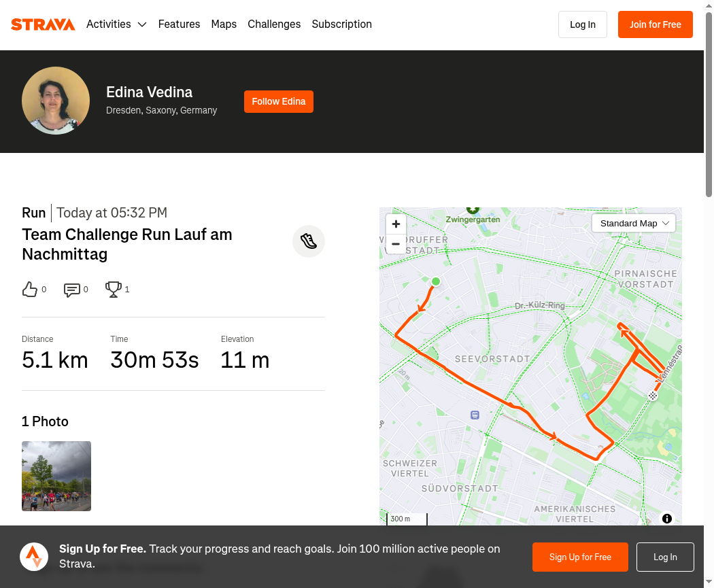Open the Features menu item
The image size is (714, 588).
click(x=179, y=24)
